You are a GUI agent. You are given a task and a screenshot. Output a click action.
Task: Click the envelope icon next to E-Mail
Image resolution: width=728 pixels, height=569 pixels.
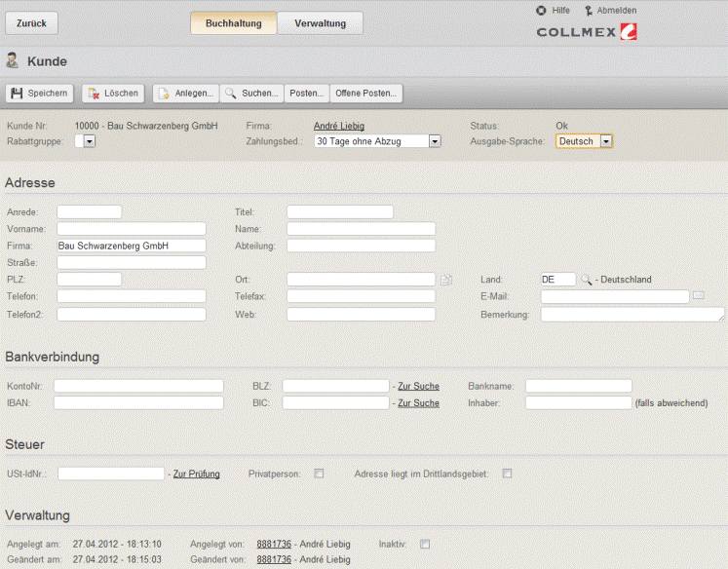[x=699, y=295]
